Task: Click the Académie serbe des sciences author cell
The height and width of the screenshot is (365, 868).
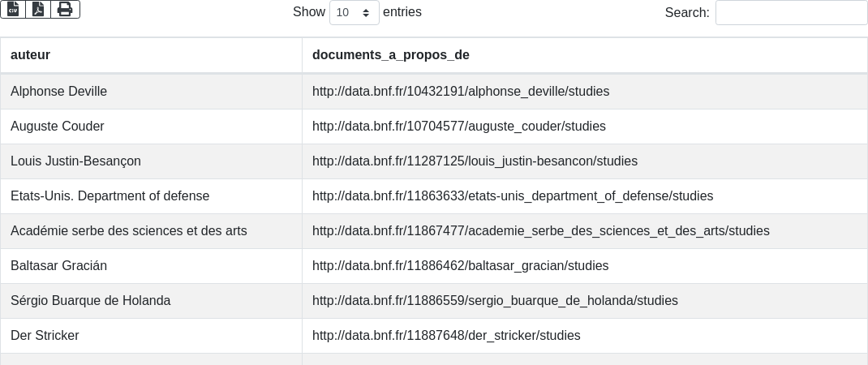Action: tap(128, 231)
